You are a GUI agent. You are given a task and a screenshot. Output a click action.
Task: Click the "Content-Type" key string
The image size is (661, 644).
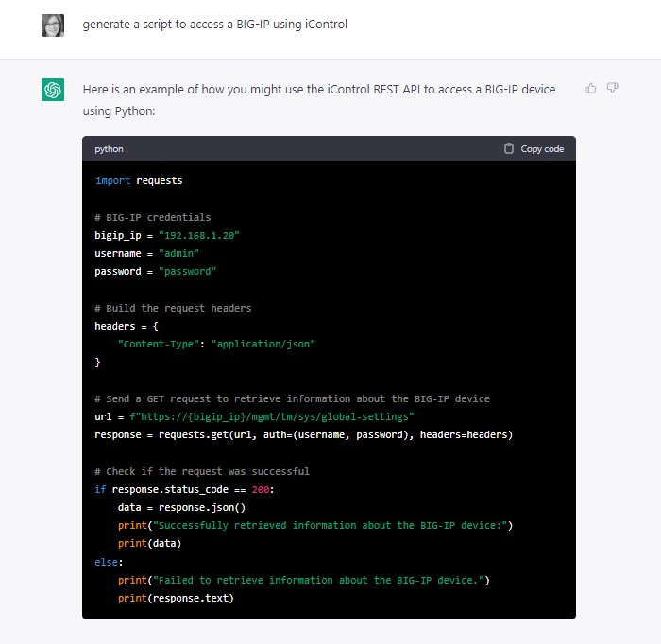159,345
